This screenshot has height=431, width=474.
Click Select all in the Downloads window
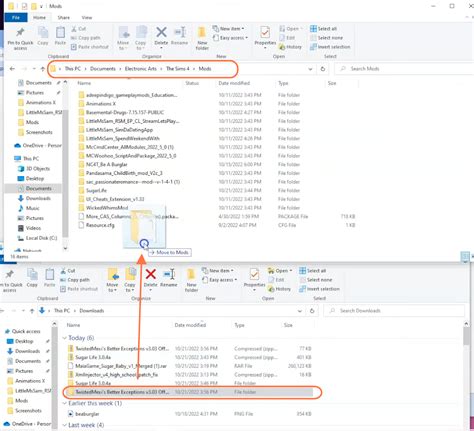(x=313, y=271)
